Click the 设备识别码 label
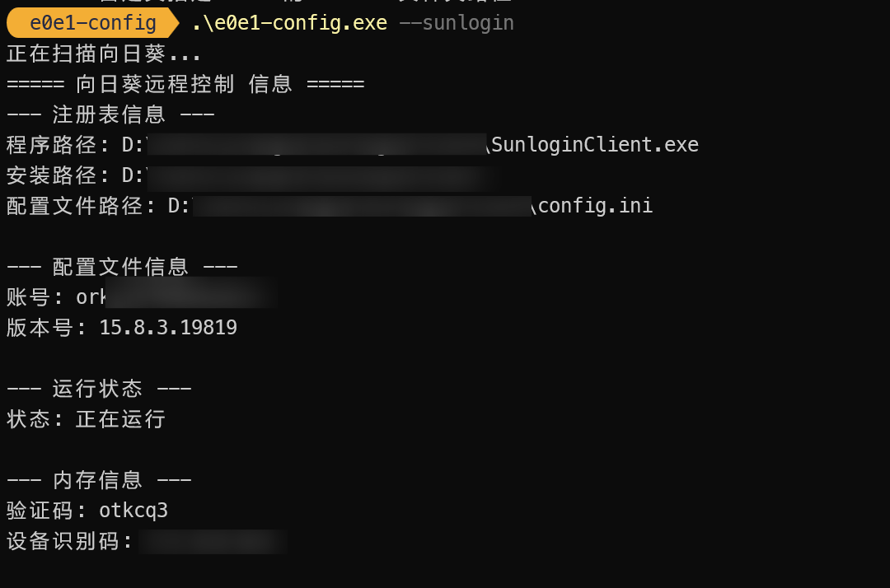 [x=63, y=542]
